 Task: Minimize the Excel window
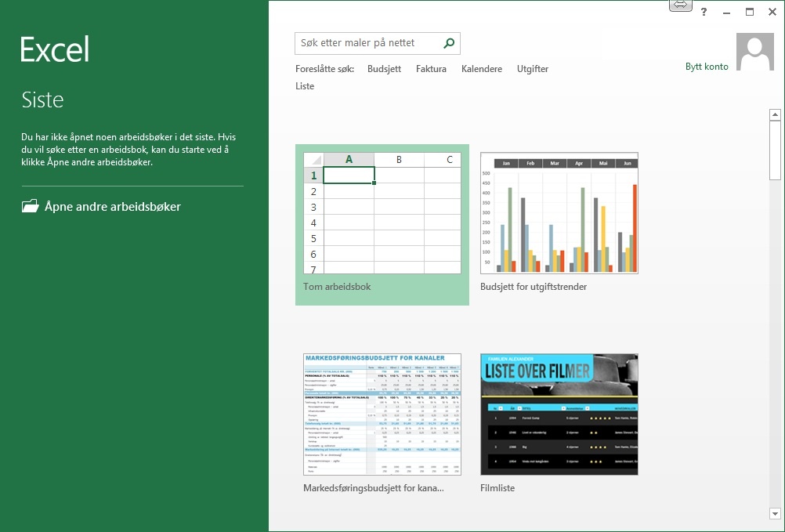726,12
